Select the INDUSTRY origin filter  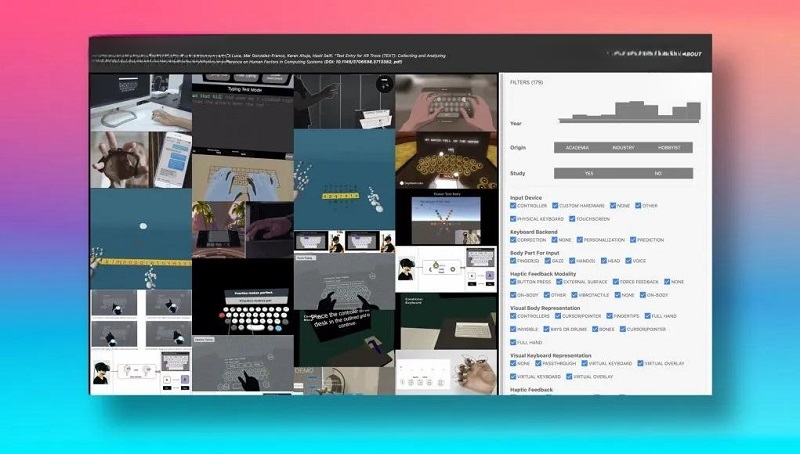click(x=623, y=147)
